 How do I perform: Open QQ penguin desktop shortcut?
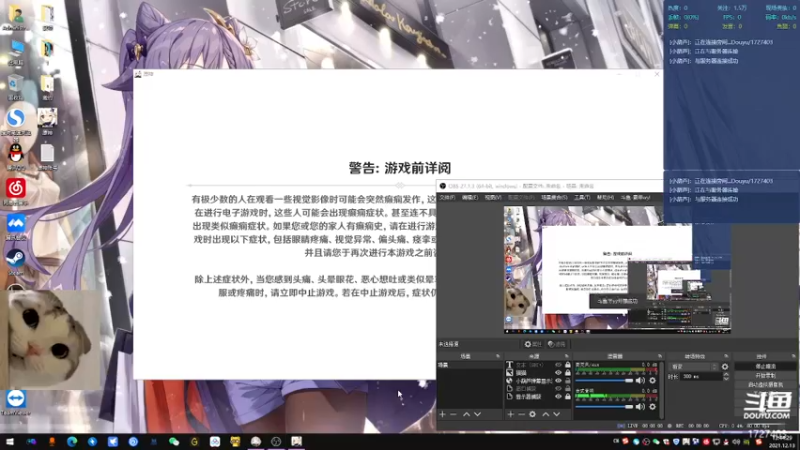tap(16, 156)
